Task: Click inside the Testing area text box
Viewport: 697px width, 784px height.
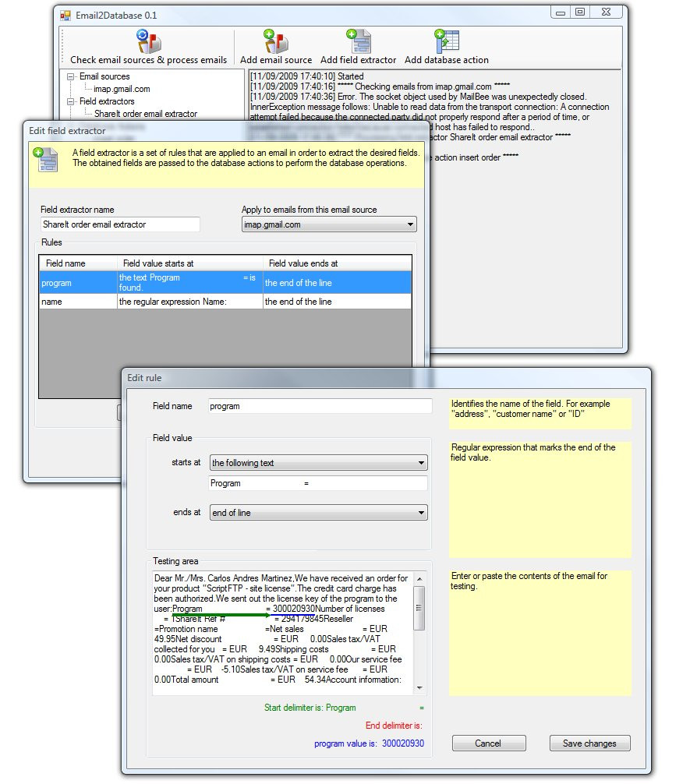Action: click(x=283, y=633)
